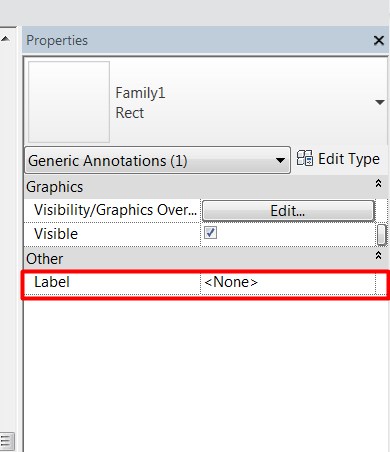Click the narrow cell right of Label value
This screenshot has height=452, width=390.
(381, 283)
